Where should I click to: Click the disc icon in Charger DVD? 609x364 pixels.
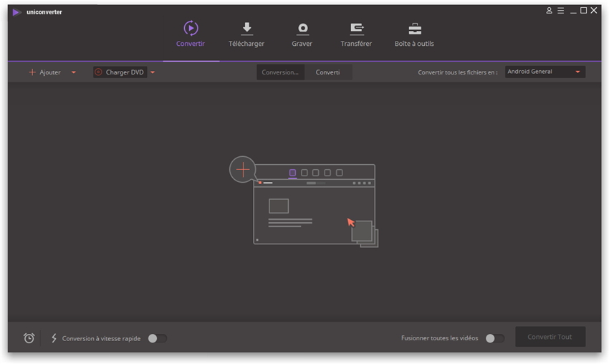coord(98,72)
